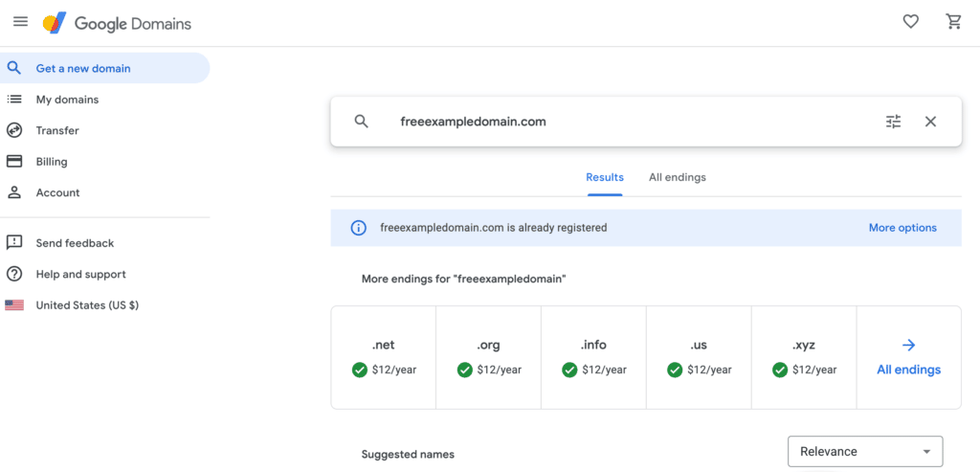Click the search filter sliders icon
This screenshot has height=472, width=980.
tap(894, 122)
